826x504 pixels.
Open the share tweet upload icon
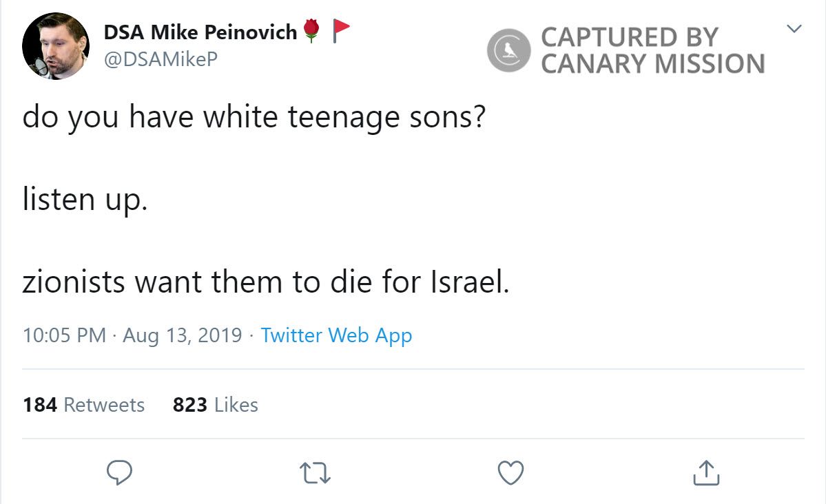705,473
